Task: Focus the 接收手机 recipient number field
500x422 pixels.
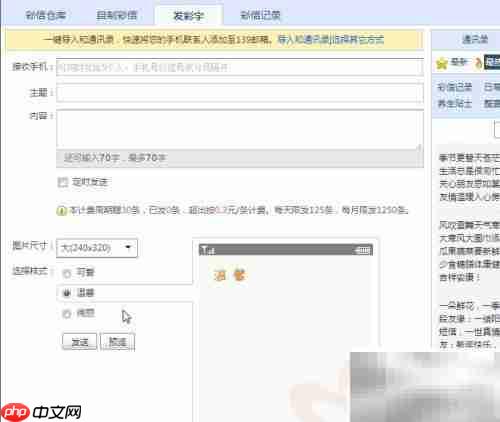Action: pyautogui.click(x=240, y=68)
